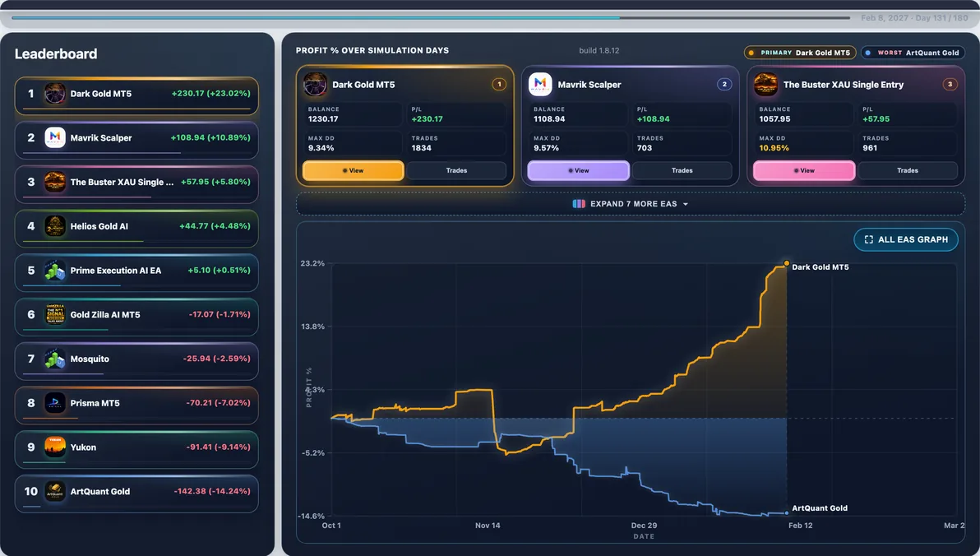Click The Buster XAU Single leaderboard icon

(55, 182)
